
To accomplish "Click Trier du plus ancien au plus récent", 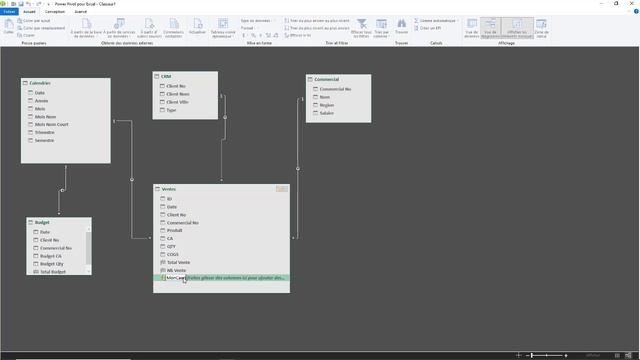I will 317,20.
